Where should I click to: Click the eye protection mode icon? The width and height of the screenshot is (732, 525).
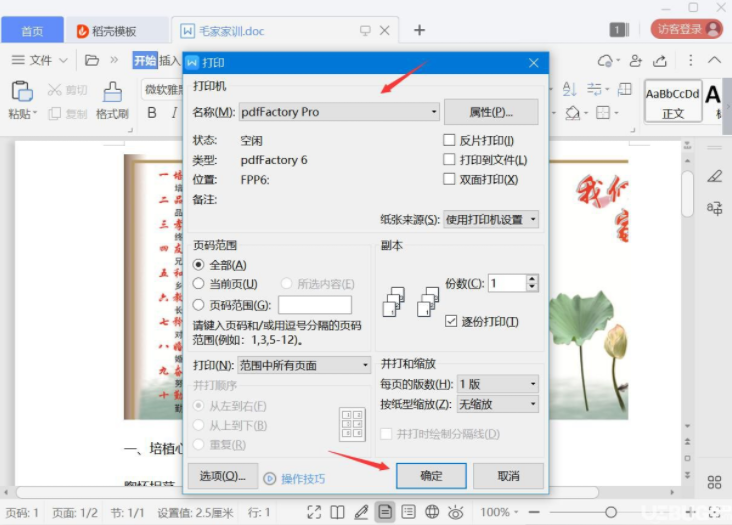456,512
